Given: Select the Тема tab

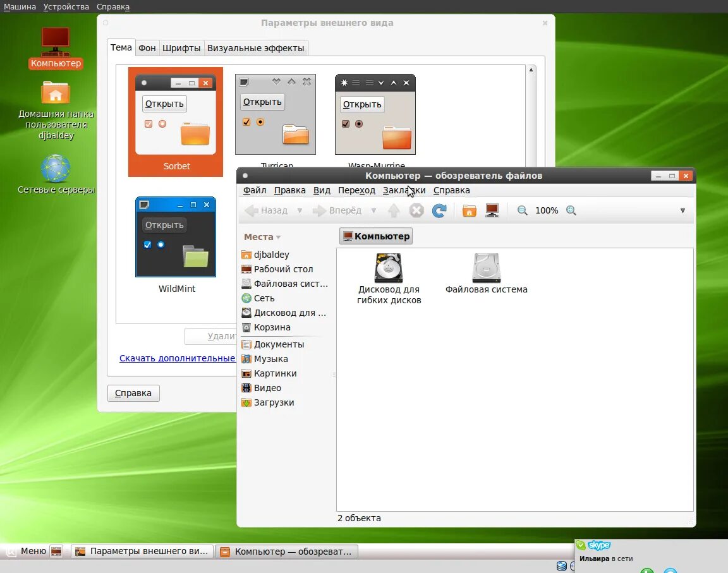Looking at the screenshot, I should pyautogui.click(x=121, y=47).
